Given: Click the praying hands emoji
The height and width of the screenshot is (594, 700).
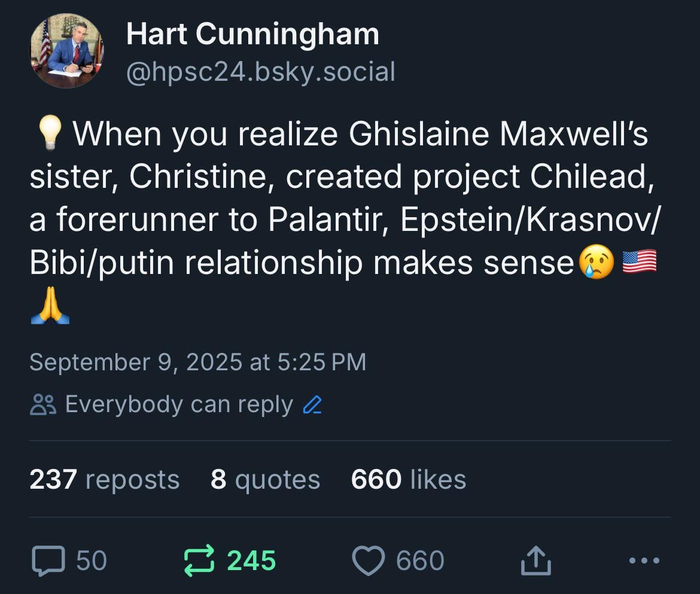Looking at the screenshot, I should (x=50, y=305).
